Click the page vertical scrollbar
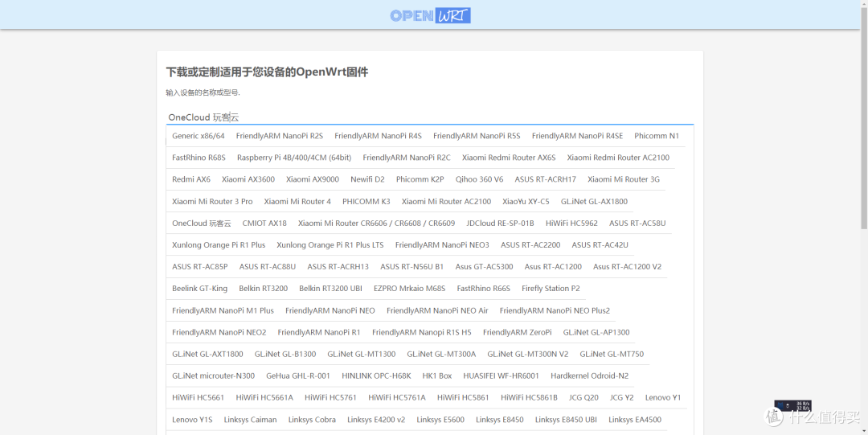Screen dimensions: 868x435 (863, 117)
